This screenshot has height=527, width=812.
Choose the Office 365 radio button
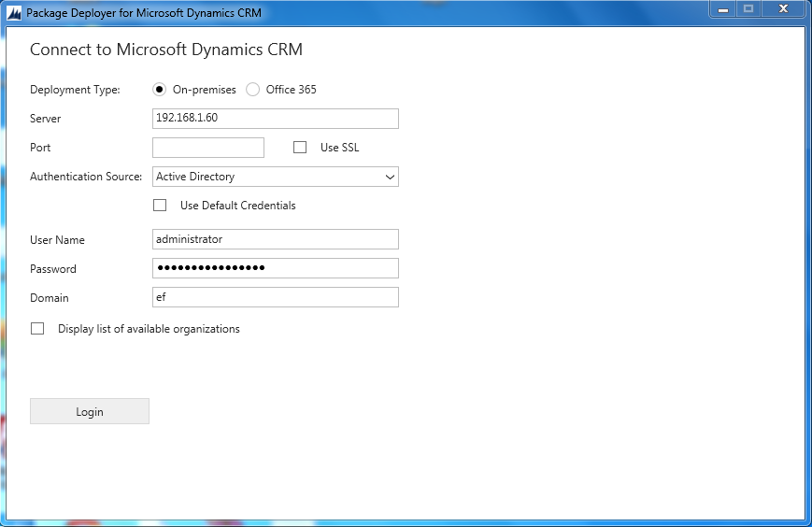click(253, 90)
